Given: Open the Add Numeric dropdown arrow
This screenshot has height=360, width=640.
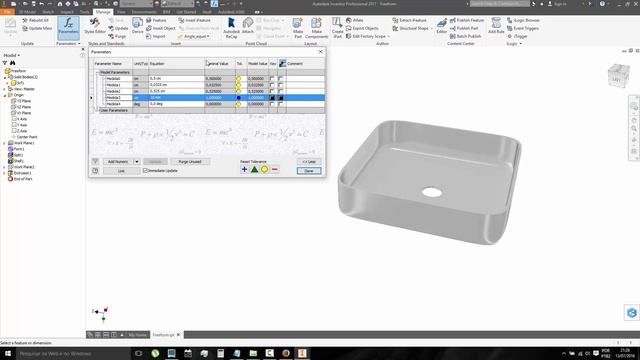Looking at the screenshot, I should (137, 162).
